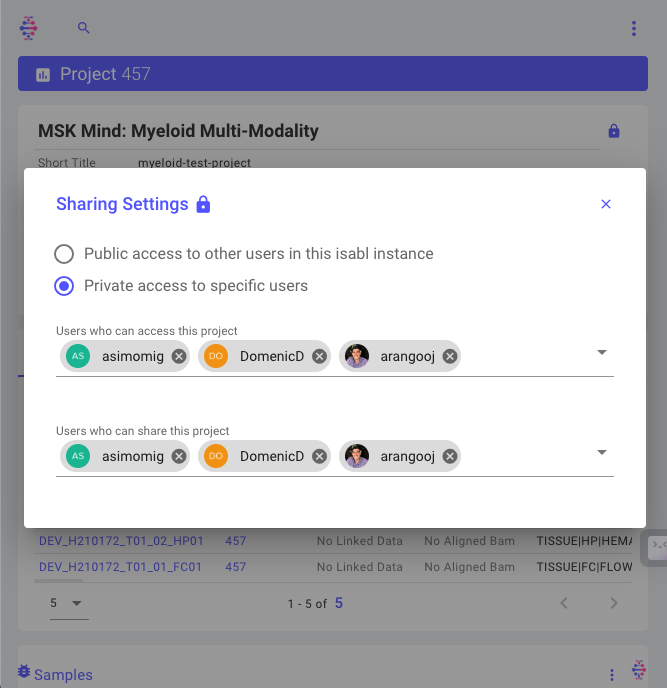Viewport: 667px width, 688px height.
Task: Click the search magnifier icon
Action: [84, 28]
